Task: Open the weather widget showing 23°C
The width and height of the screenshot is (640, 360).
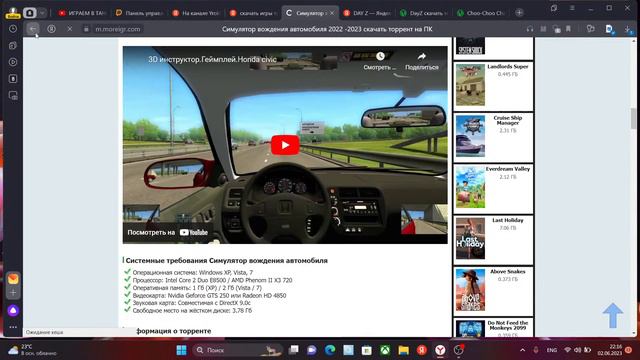Action: pos(32,350)
